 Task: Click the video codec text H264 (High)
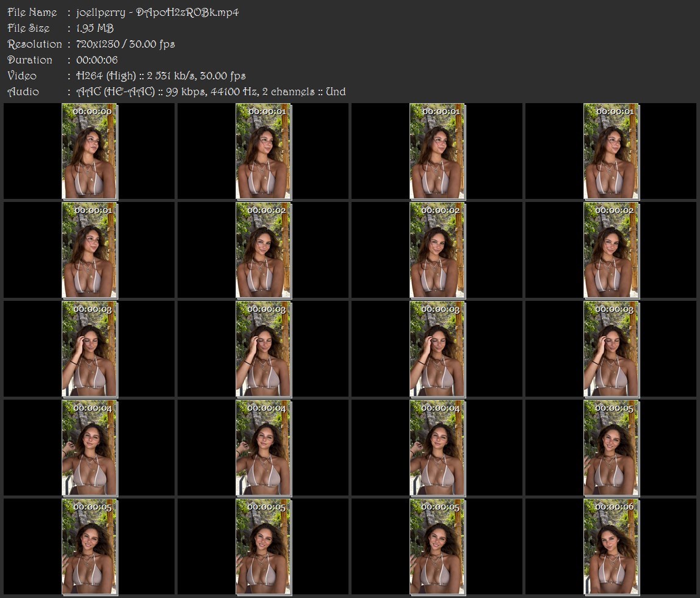[x=106, y=76]
